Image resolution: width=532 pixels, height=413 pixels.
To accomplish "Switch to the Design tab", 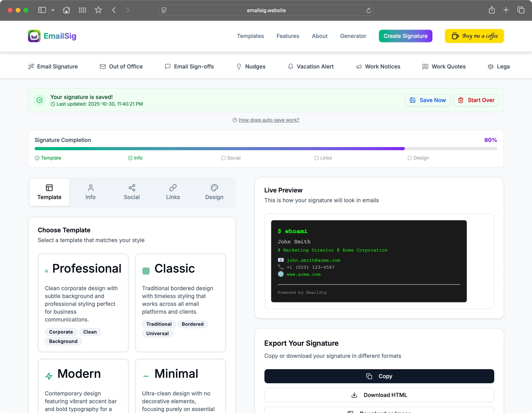I will click(214, 192).
